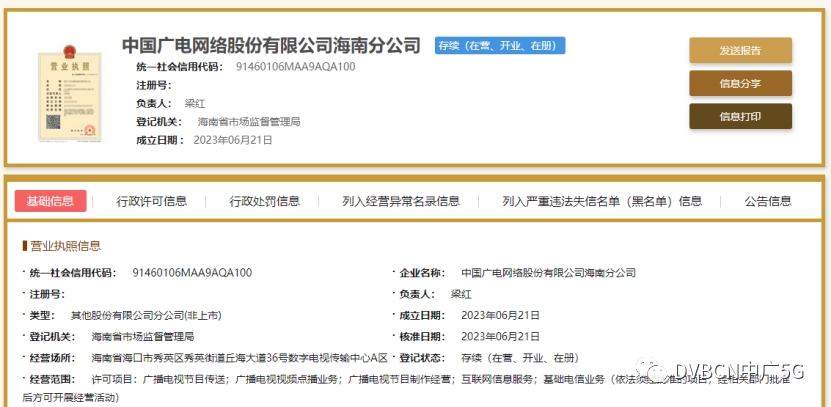Click 登记机关 value in the license info section
The image size is (831, 407).
point(143,337)
